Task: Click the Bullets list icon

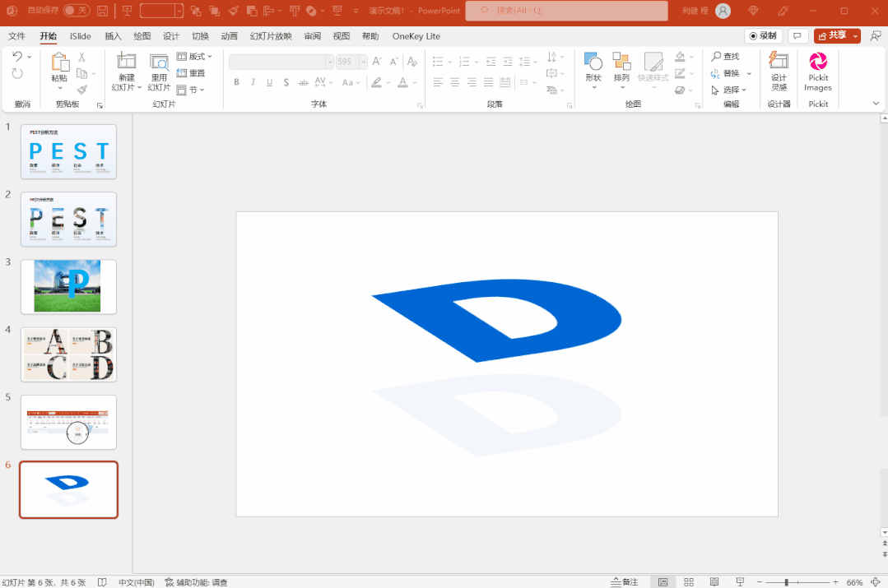Action: pyautogui.click(x=438, y=61)
